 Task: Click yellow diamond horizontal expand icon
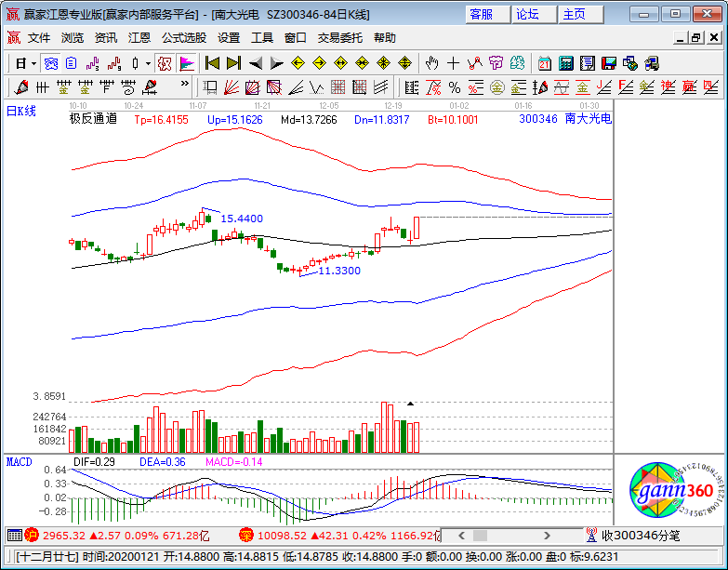pyautogui.click(x=341, y=62)
